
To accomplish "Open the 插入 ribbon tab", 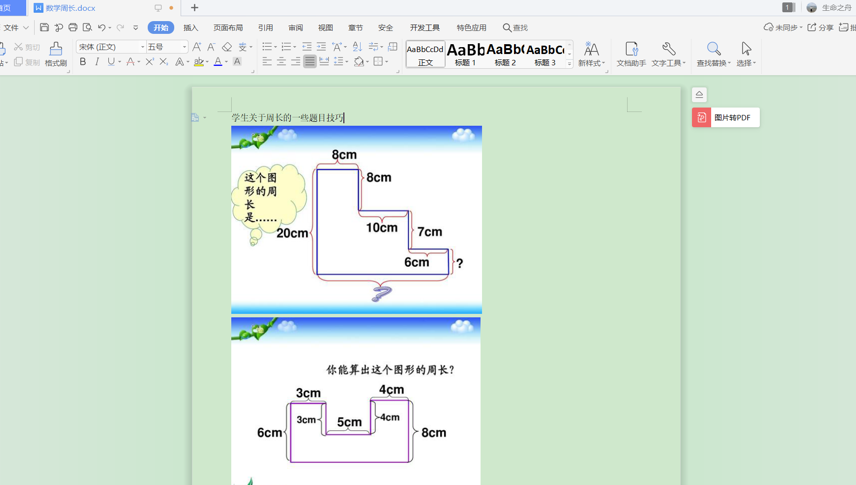I will pos(191,27).
